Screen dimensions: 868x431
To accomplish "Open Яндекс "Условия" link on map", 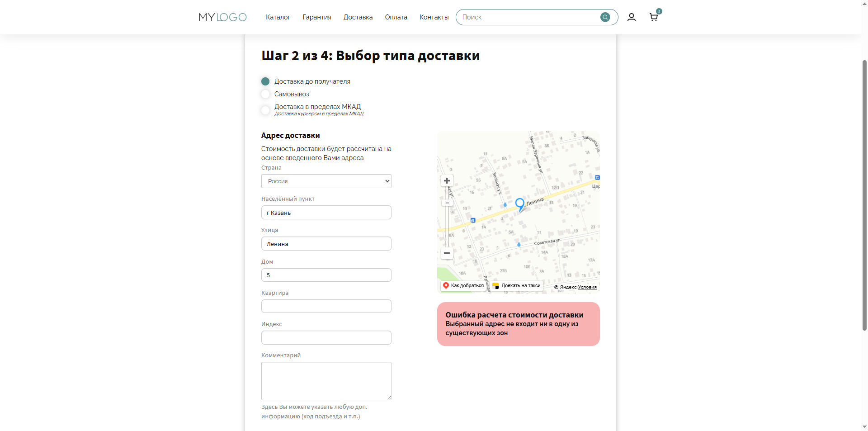I will (x=587, y=287).
